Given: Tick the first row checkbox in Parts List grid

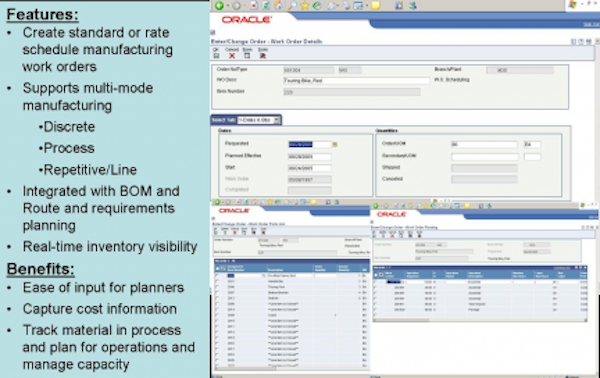Looking at the screenshot, I should click(217, 275).
